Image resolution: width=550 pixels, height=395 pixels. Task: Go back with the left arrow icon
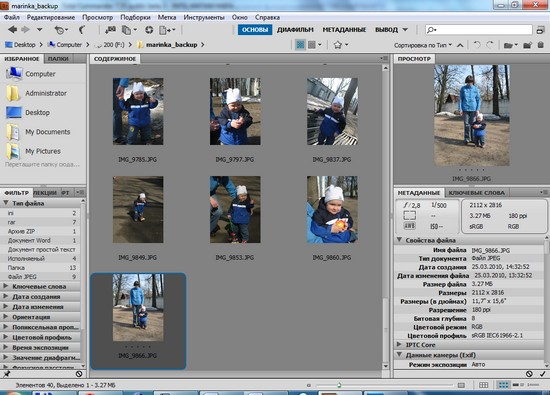pos(12,30)
